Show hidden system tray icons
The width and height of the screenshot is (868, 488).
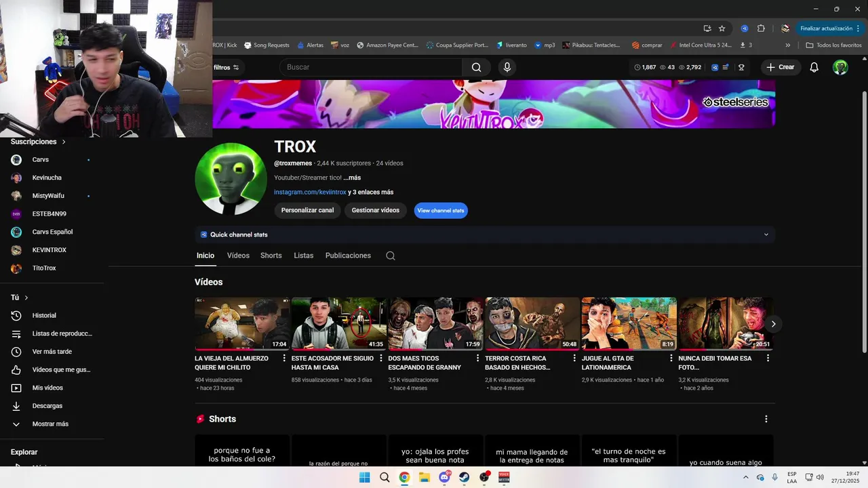coord(746,477)
